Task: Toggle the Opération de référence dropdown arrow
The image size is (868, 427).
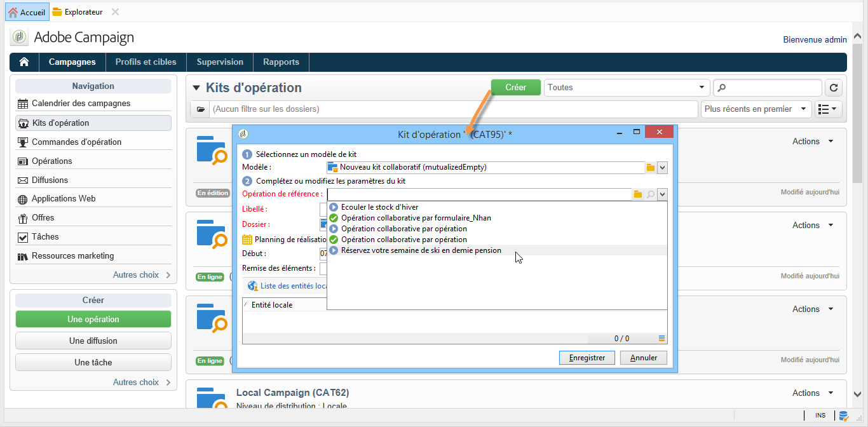Action: click(x=662, y=194)
